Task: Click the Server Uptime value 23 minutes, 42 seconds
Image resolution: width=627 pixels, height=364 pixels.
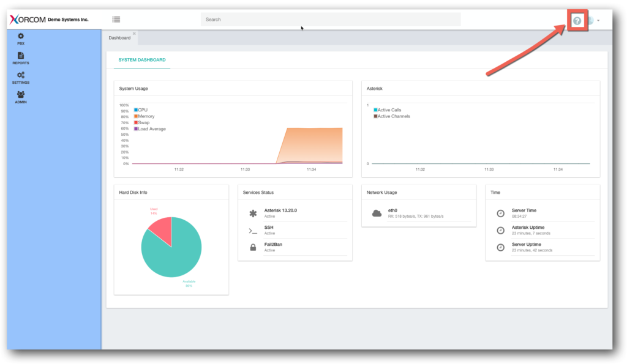Action: tap(532, 251)
